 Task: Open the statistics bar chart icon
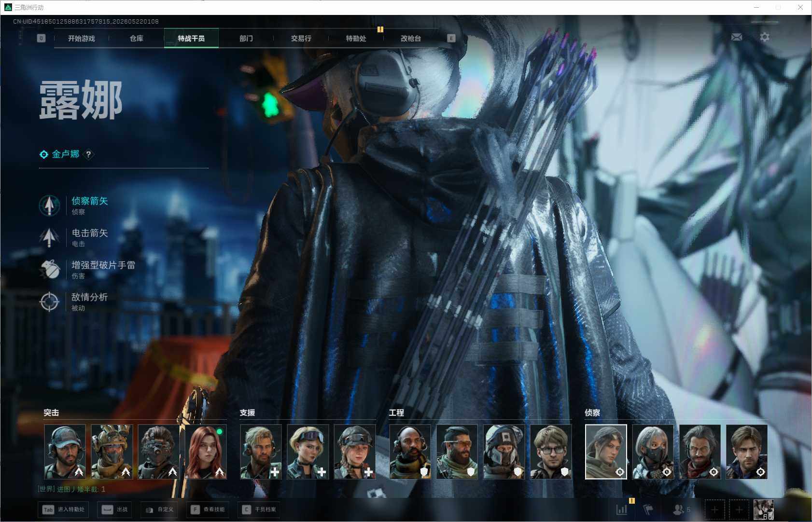[x=622, y=509]
